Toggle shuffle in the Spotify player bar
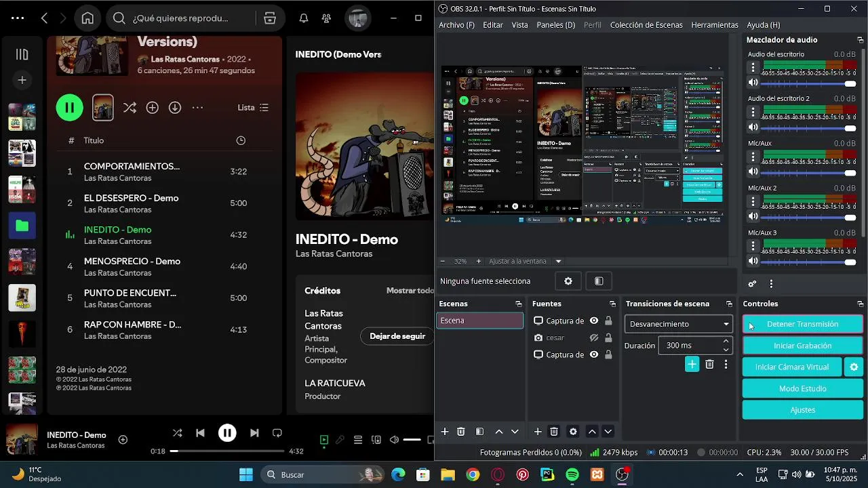The height and width of the screenshot is (488, 868). (177, 432)
